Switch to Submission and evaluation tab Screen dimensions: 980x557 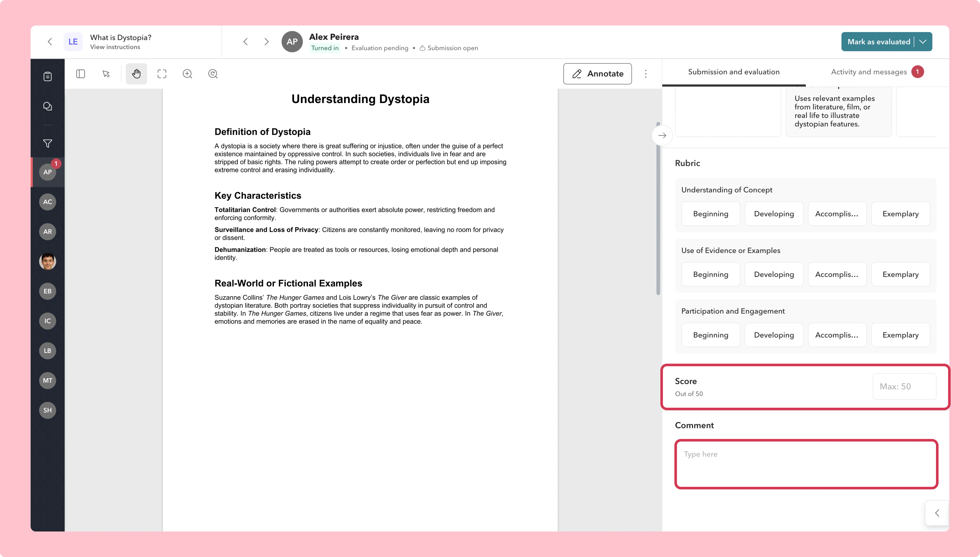(x=734, y=72)
